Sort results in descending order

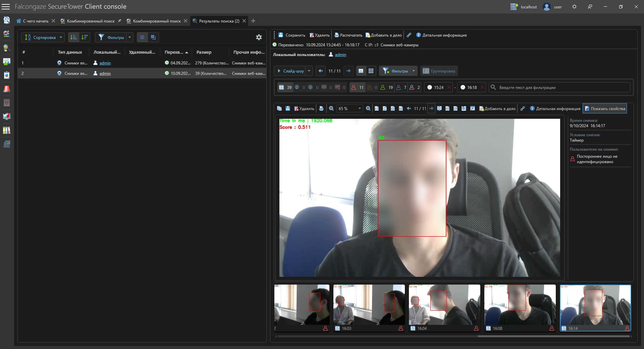coord(85,37)
